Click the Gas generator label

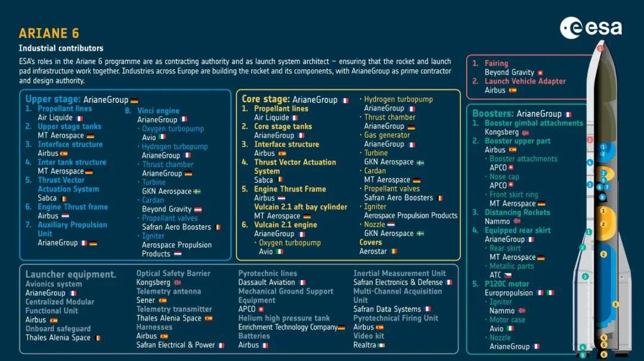click(387, 135)
